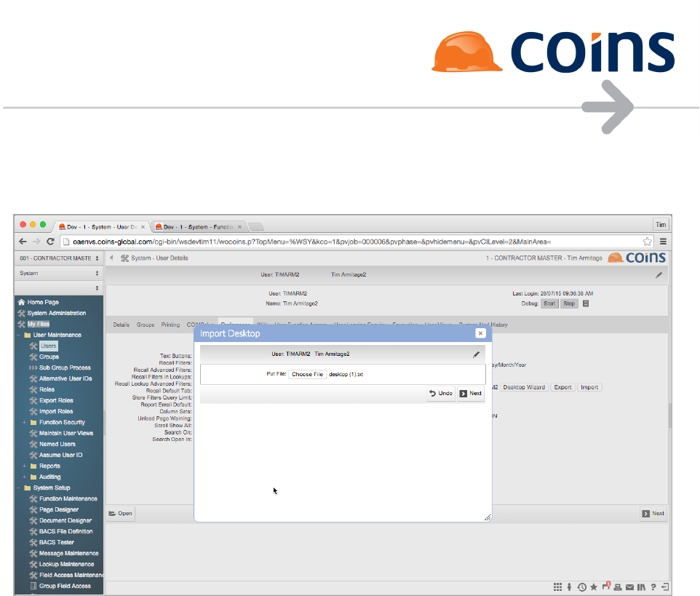Click Next in the Import Desktop dialog

pyautogui.click(x=471, y=393)
